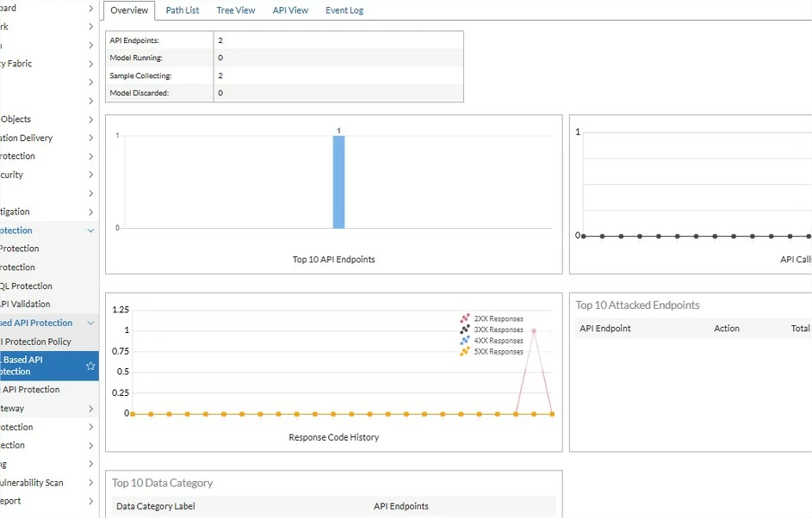Collapse the ML Based API Protection submenu chevron

(90, 323)
